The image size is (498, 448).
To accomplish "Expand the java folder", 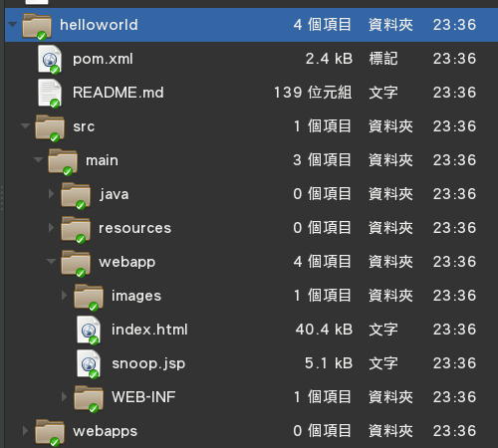I will point(51,194).
